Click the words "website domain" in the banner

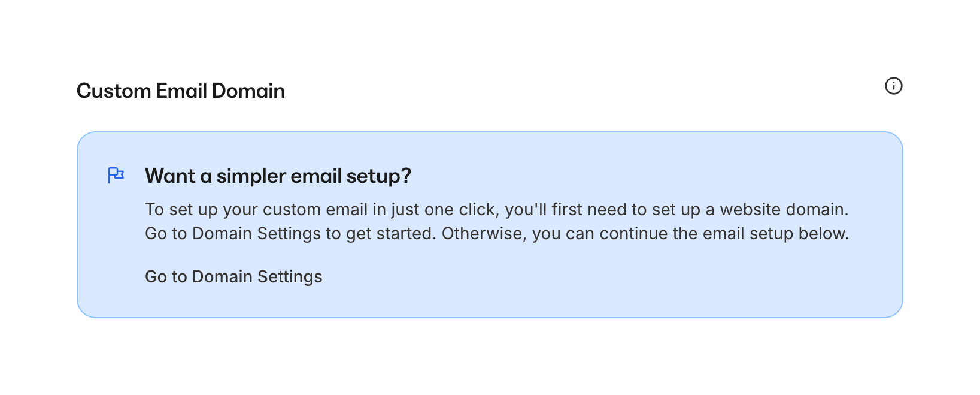coord(783,209)
